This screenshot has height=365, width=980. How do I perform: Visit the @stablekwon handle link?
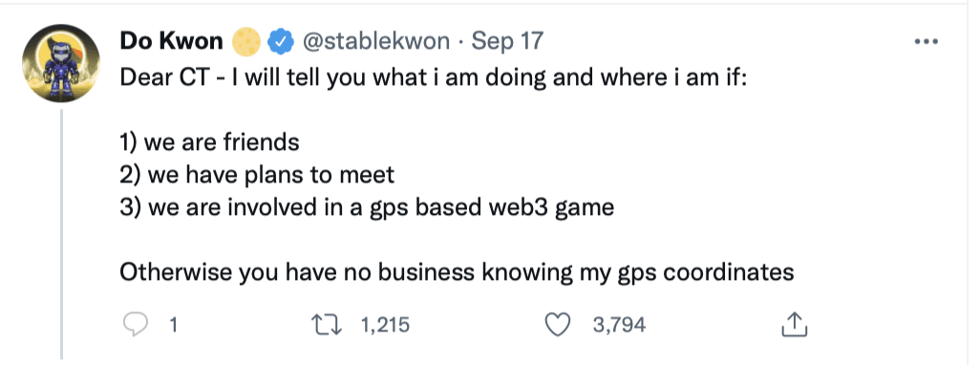[x=375, y=42]
